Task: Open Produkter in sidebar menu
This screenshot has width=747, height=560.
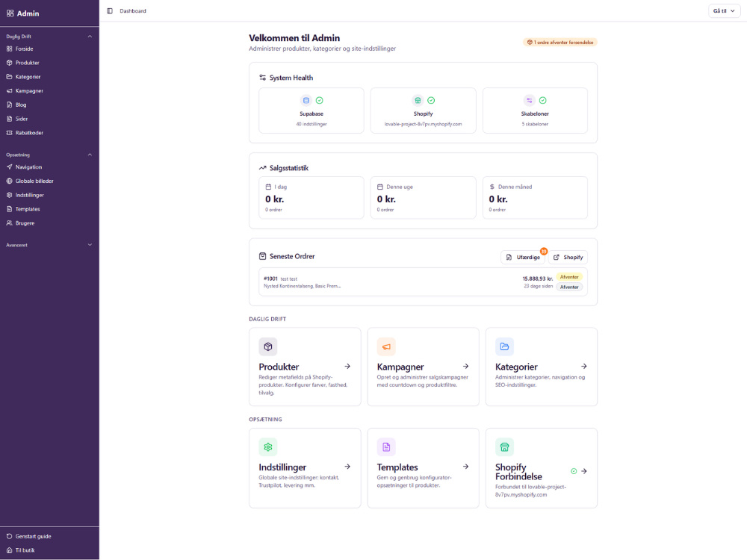Action: click(x=49, y=63)
